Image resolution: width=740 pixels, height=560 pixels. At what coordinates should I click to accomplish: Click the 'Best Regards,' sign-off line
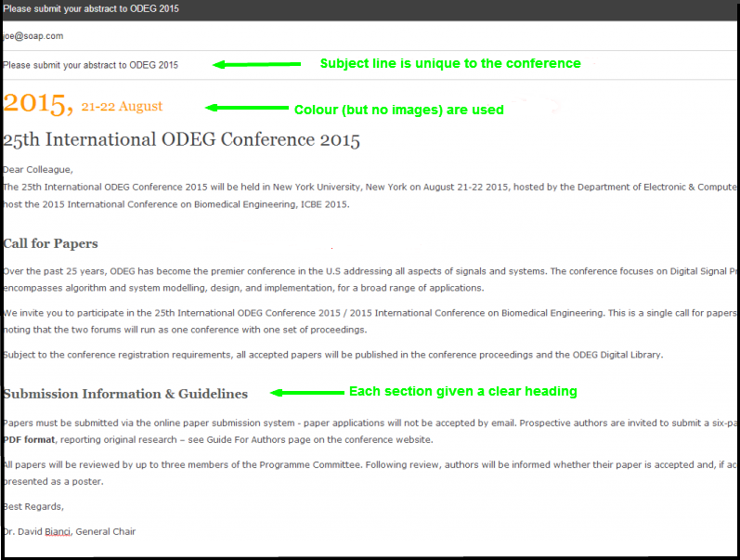tap(33, 507)
